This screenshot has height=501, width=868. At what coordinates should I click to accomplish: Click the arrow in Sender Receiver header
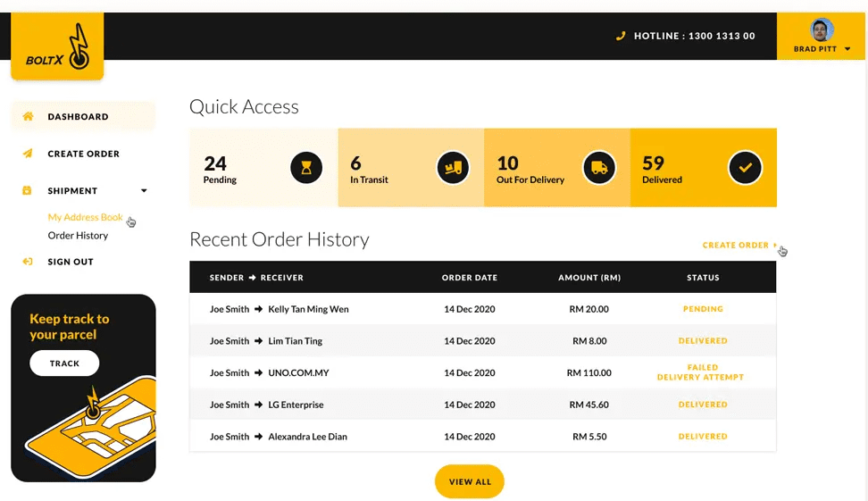coord(253,278)
